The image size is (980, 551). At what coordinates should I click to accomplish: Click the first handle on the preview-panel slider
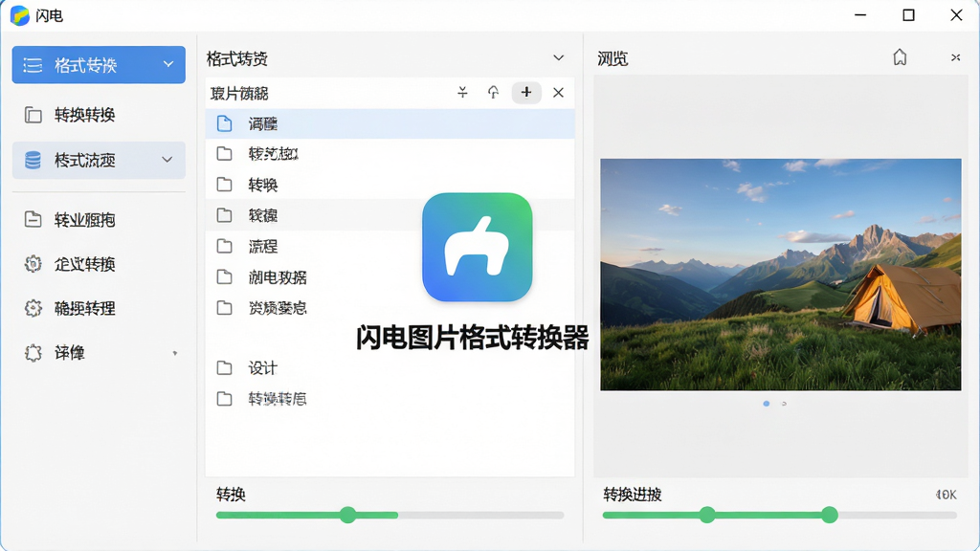(707, 515)
